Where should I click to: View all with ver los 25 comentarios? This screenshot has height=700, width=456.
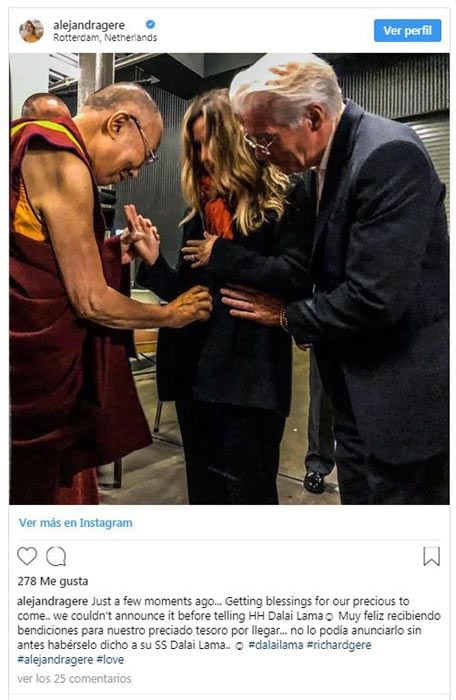(74, 679)
